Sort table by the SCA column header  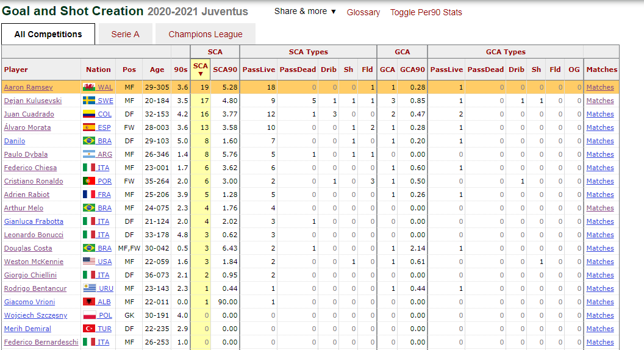click(x=201, y=69)
